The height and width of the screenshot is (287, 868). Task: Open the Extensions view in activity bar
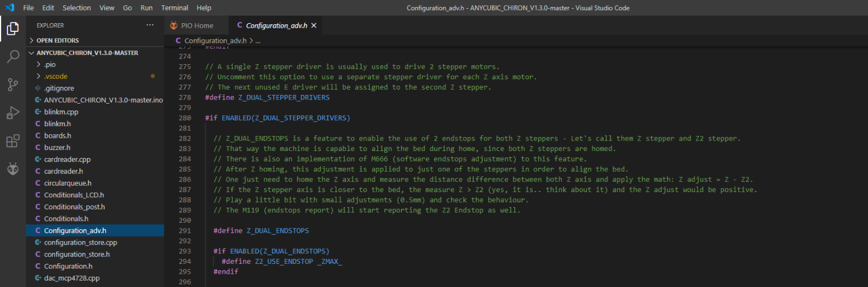(x=13, y=141)
